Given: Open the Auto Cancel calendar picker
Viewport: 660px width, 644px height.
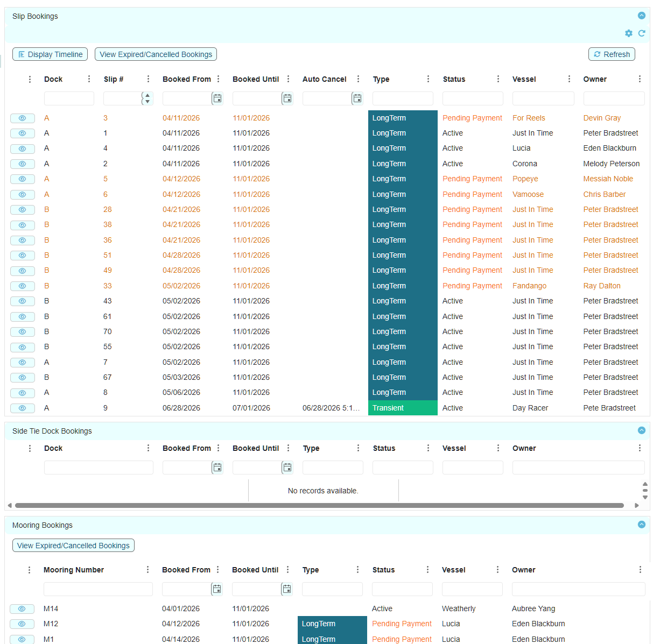Looking at the screenshot, I should tap(357, 98).
